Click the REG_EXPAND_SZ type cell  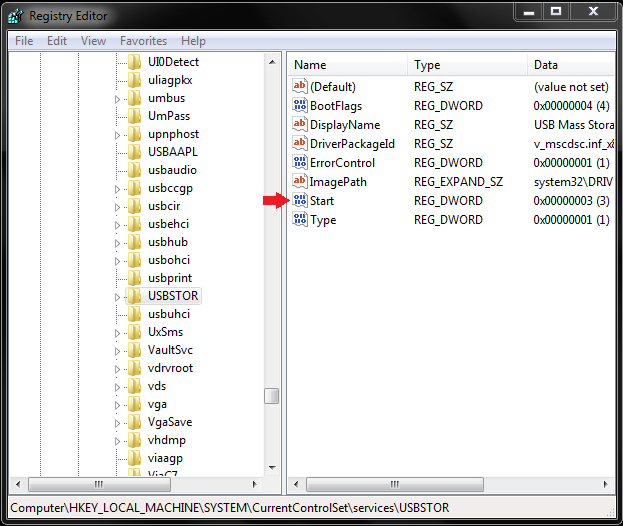click(x=458, y=182)
